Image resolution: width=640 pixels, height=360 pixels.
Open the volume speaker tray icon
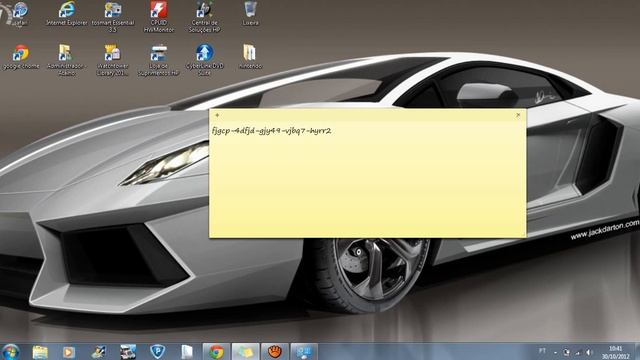[589, 352]
